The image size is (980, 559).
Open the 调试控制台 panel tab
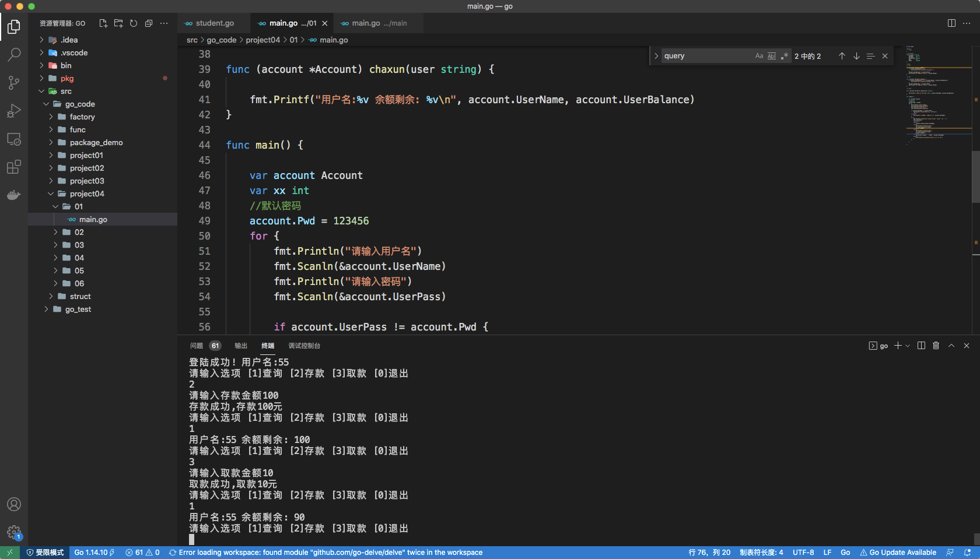pyautogui.click(x=304, y=346)
